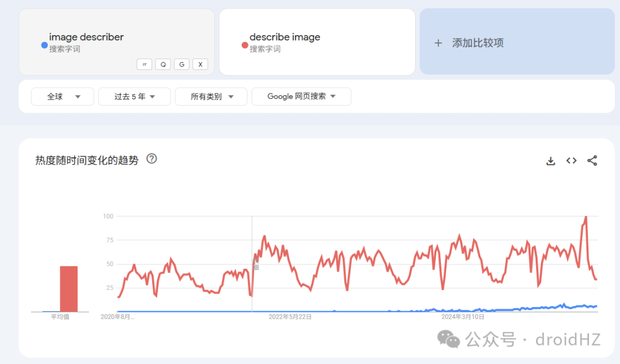Click the 2020年8月 axis label
This screenshot has height=364, width=620.
(x=118, y=317)
